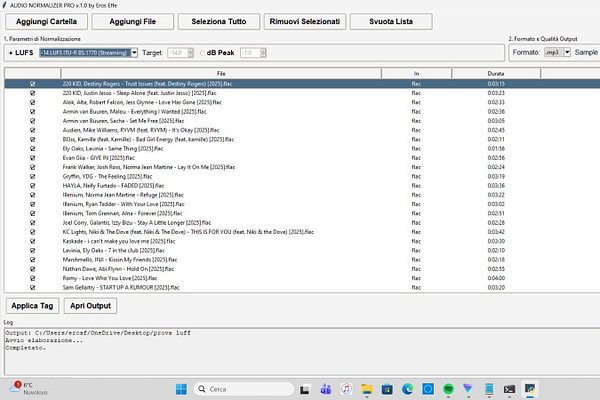Open File Explorer from taskbar
This screenshot has height=400, width=600.
click(367, 389)
